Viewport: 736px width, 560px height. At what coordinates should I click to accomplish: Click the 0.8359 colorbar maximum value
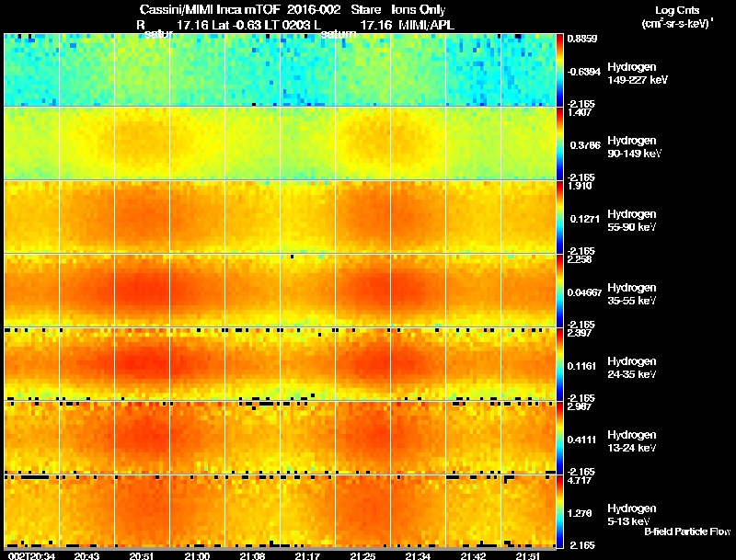coord(581,39)
